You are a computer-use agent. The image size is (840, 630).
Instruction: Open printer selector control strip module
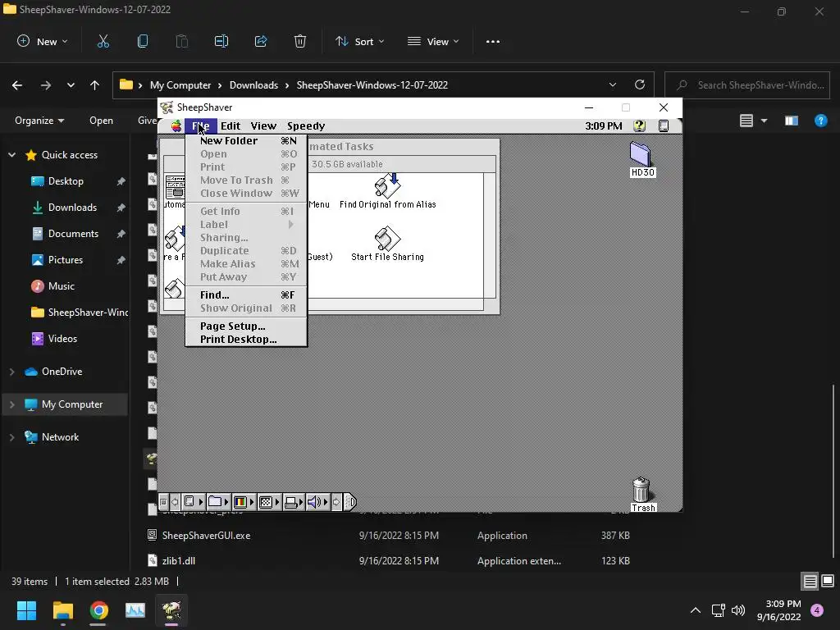pyautogui.click(x=294, y=502)
